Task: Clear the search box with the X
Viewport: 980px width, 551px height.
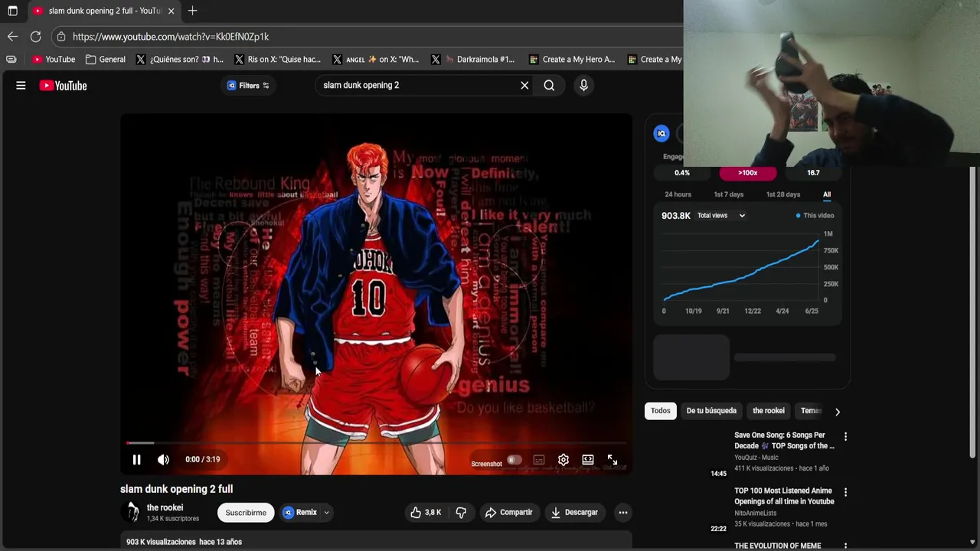Action: (x=524, y=85)
